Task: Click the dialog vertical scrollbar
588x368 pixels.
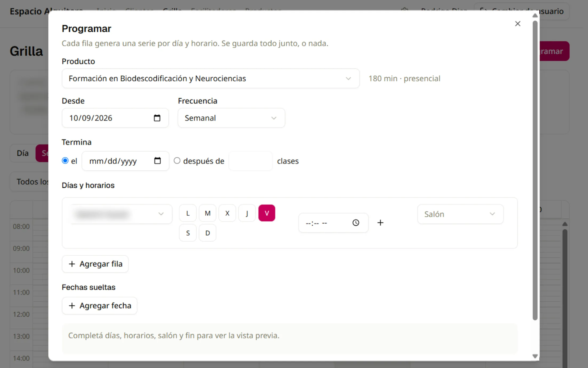Action: [535, 170]
